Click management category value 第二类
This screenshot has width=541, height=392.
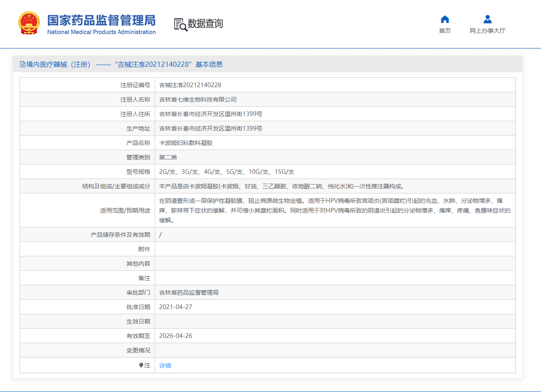click(168, 157)
